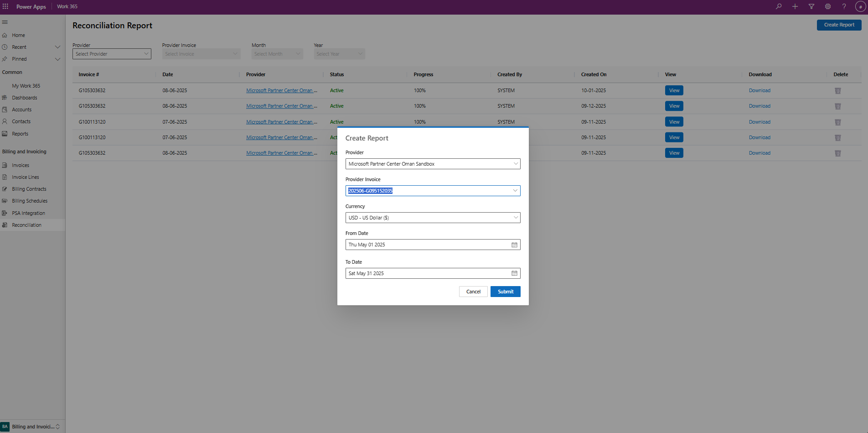Screen dimensions: 868x433
Task: Select Reconciliation in sidebar
Action: tap(32, 225)
